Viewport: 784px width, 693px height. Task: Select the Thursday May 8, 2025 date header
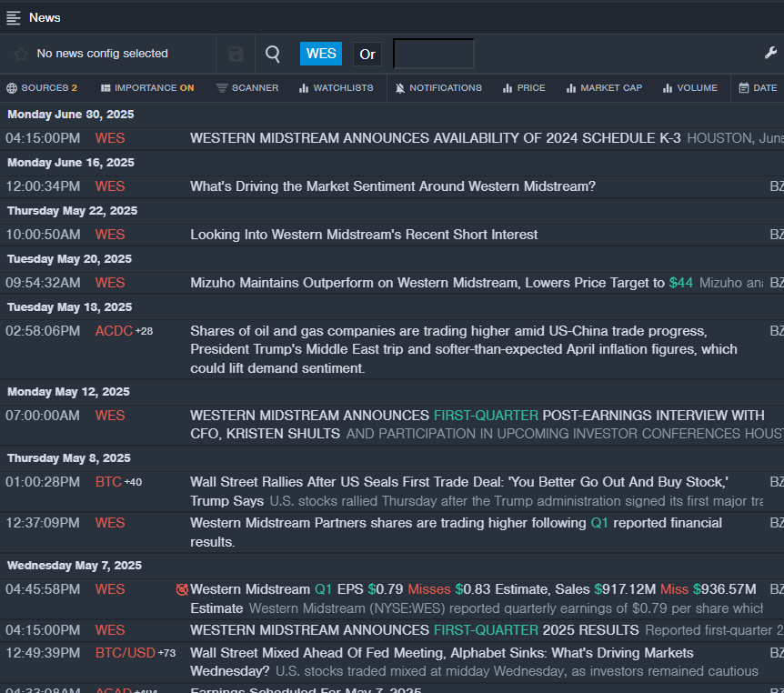coord(69,458)
